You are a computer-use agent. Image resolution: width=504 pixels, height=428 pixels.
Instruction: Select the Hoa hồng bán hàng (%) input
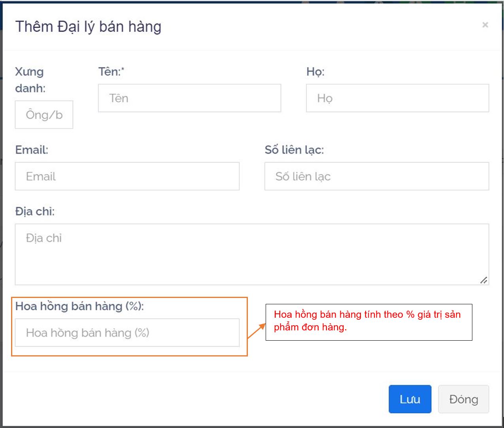pyautogui.click(x=127, y=333)
